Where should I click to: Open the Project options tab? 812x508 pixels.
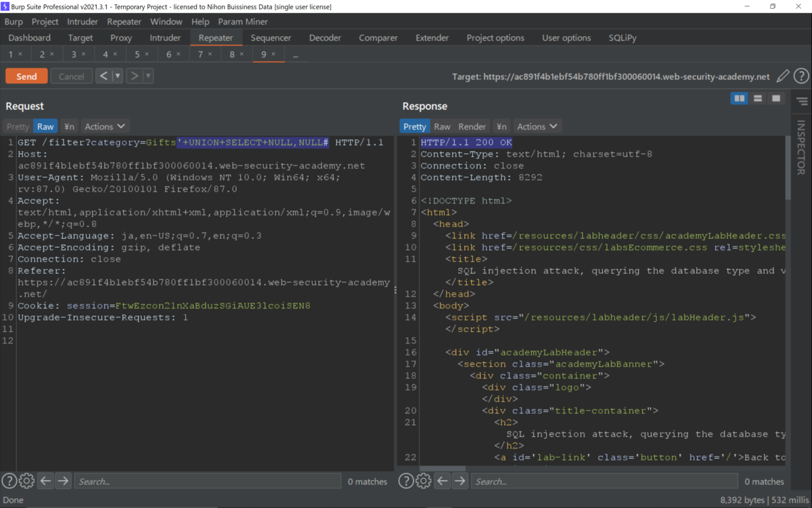tap(495, 38)
